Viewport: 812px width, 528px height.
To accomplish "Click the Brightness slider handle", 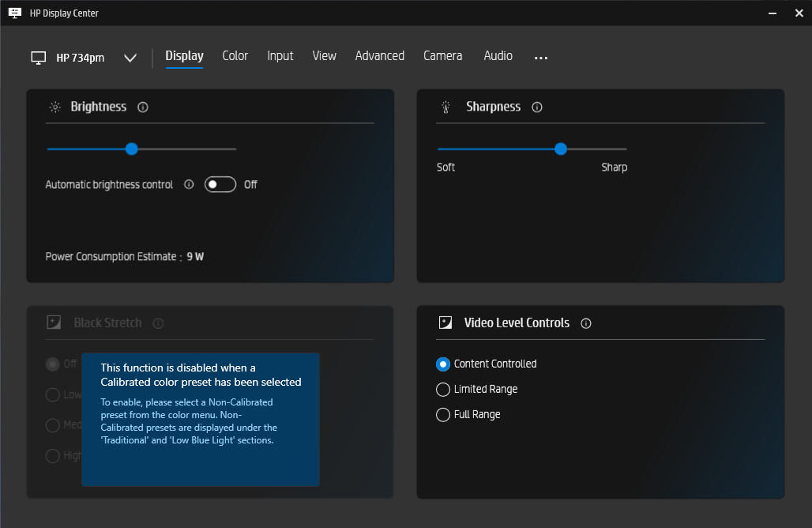I will [132, 149].
